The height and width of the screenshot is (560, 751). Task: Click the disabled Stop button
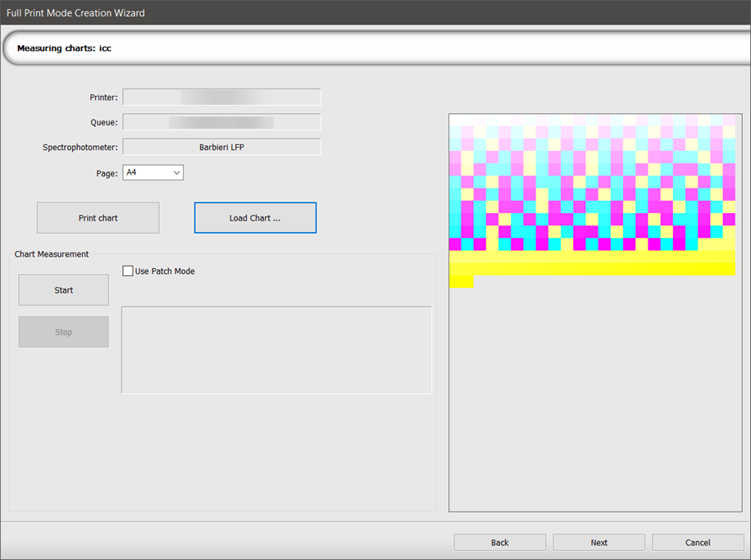63,331
